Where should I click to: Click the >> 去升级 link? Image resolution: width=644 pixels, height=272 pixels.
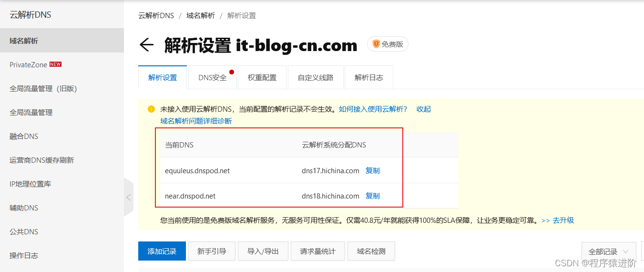(x=558, y=220)
